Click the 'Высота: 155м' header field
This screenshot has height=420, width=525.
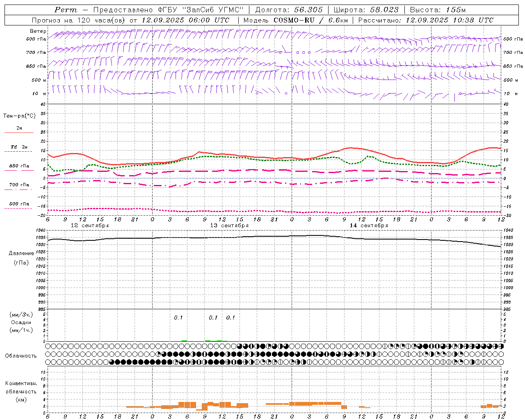(438, 10)
